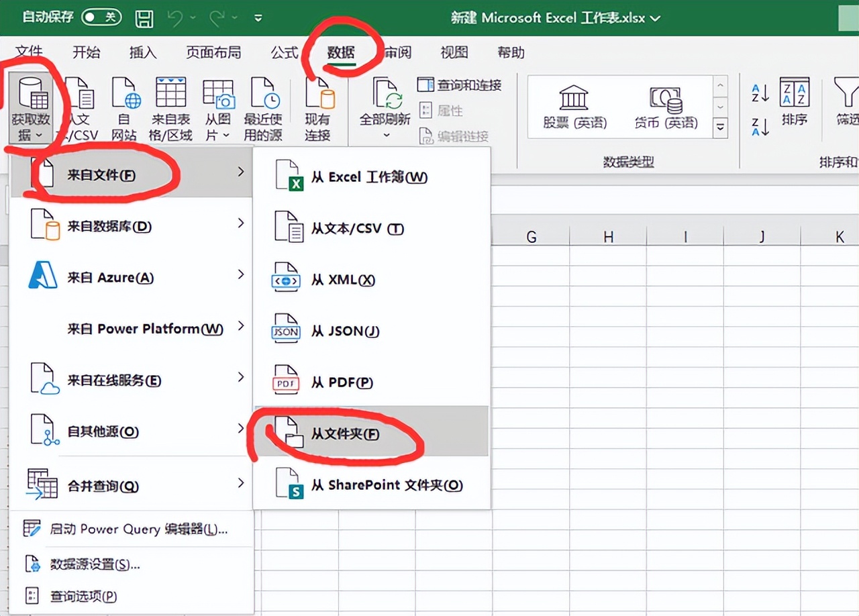Image resolution: width=859 pixels, height=616 pixels.
Task: Expand the 合并查询(Q) submenu
Action: 132,485
